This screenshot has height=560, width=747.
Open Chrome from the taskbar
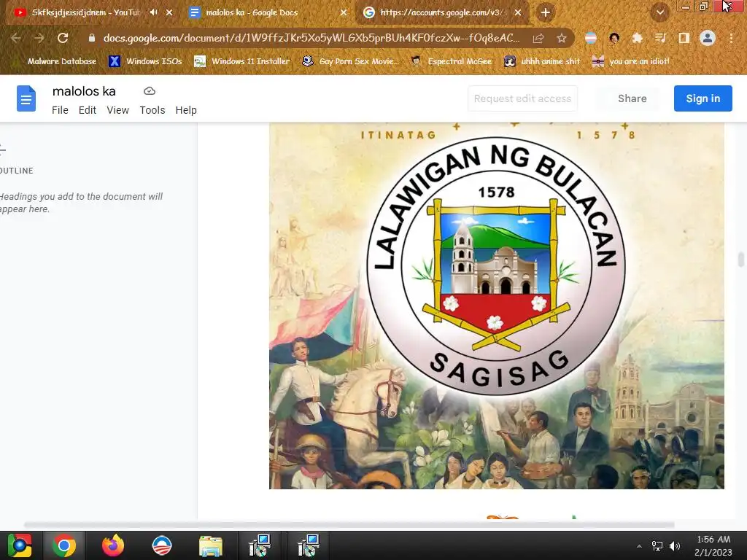pos(64,545)
